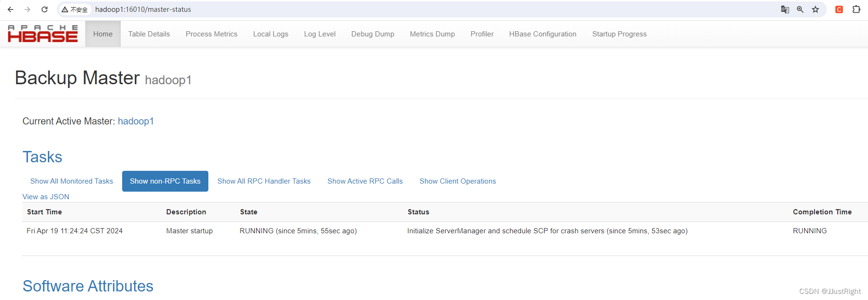Click the View as JSON link
This screenshot has height=300, width=868.
pyautogui.click(x=46, y=197)
